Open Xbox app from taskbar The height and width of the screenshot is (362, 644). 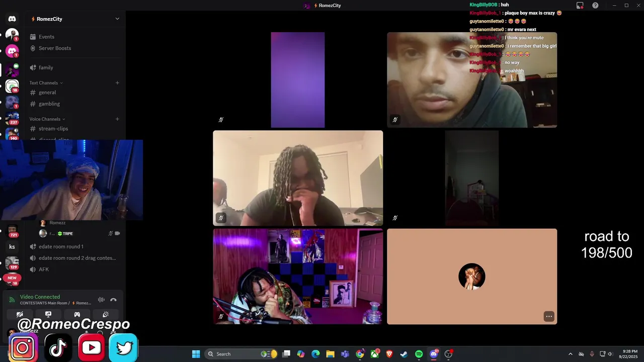click(375, 354)
